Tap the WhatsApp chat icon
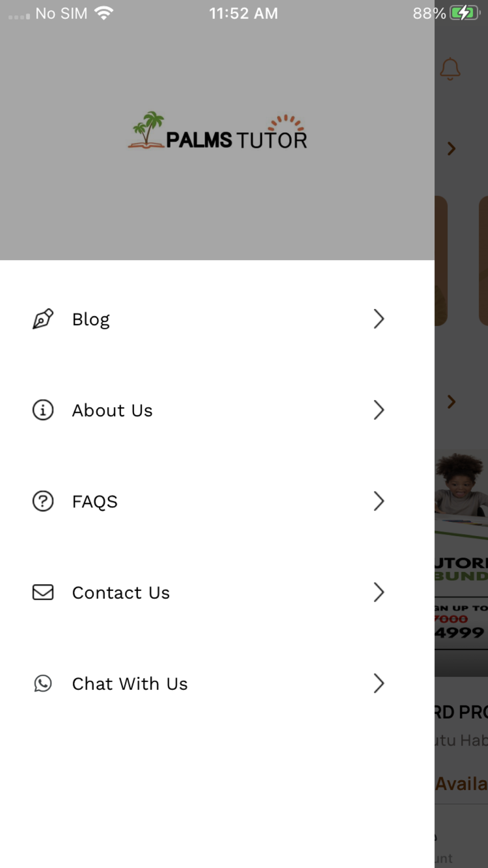Image resolution: width=488 pixels, height=868 pixels. click(x=43, y=683)
